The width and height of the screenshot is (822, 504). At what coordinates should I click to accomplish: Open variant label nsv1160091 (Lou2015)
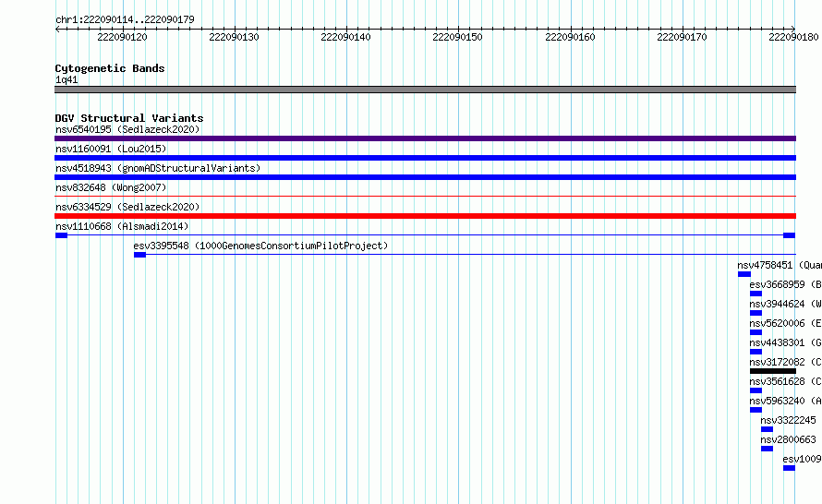coord(111,149)
